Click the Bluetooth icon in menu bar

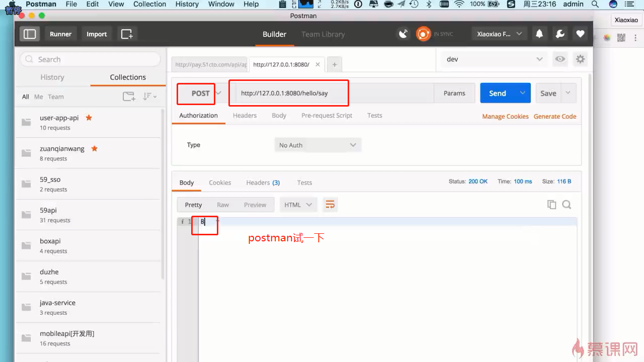429,4
